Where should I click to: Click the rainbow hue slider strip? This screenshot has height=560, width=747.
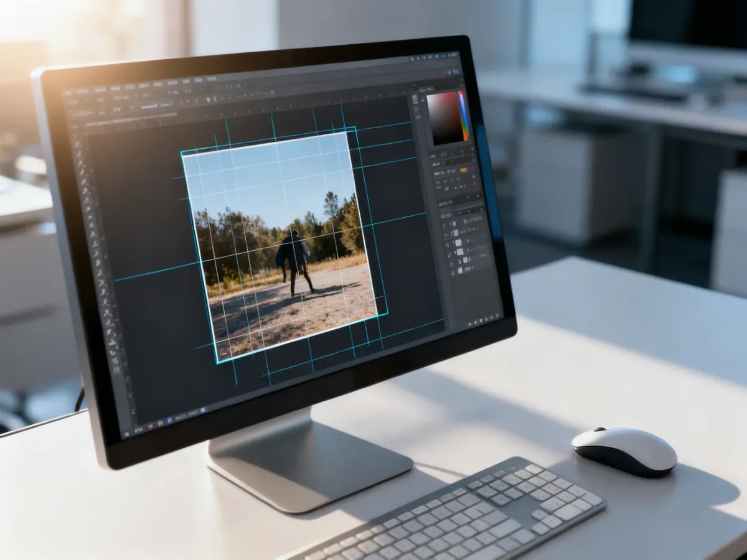464,116
